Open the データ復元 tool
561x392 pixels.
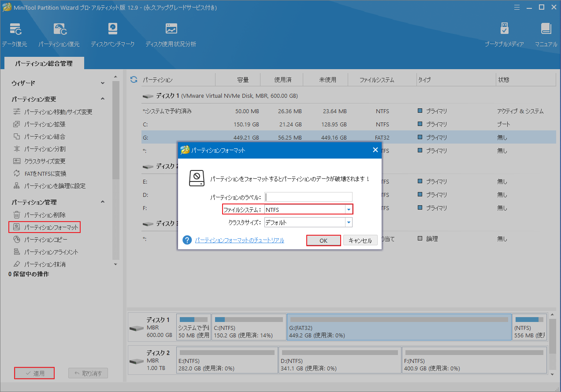pyautogui.click(x=14, y=35)
